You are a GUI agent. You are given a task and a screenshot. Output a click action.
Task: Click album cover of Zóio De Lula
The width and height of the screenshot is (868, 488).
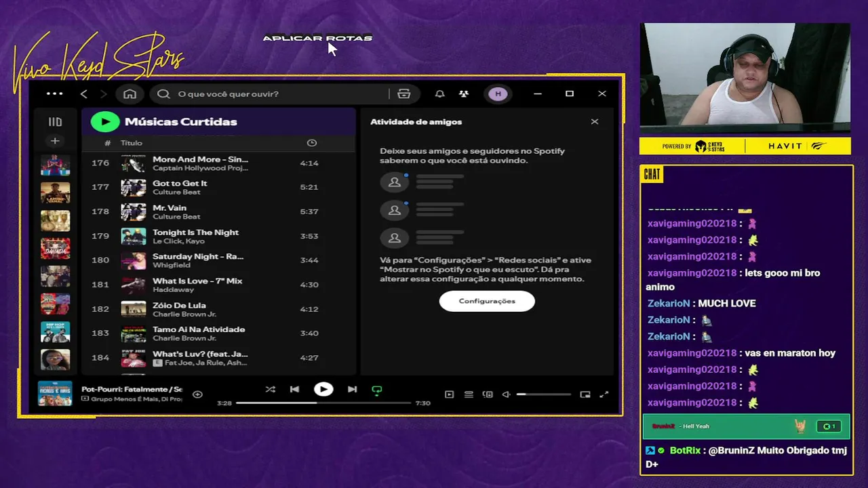point(134,310)
